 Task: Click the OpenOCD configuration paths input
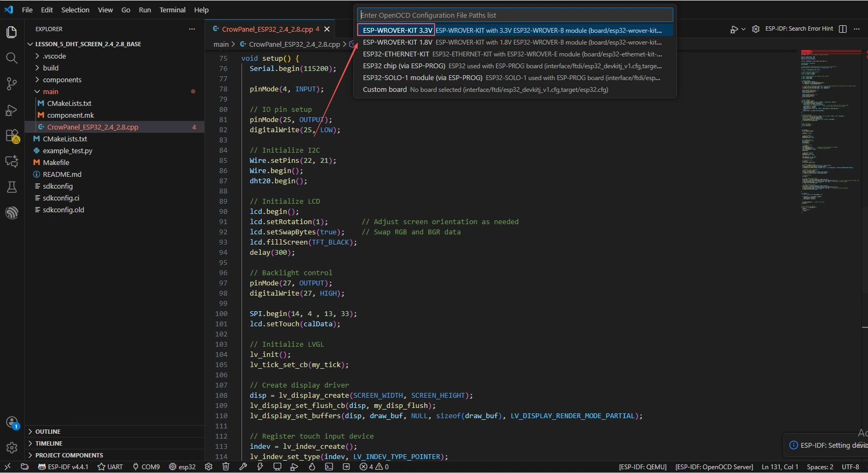515,15
